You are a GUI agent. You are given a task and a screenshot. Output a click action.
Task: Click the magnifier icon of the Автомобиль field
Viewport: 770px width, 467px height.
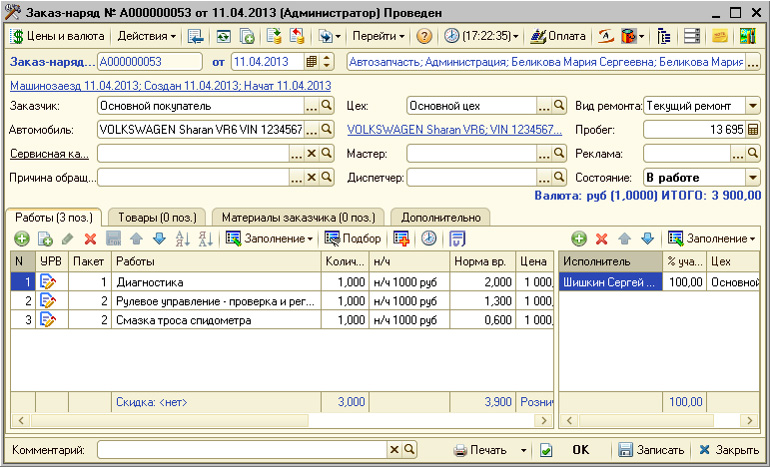(327, 129)
